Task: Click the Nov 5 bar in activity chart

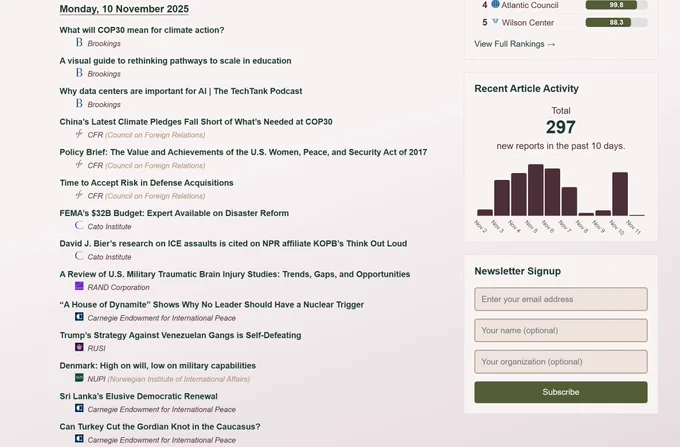Action: click(x=536, y=190)
